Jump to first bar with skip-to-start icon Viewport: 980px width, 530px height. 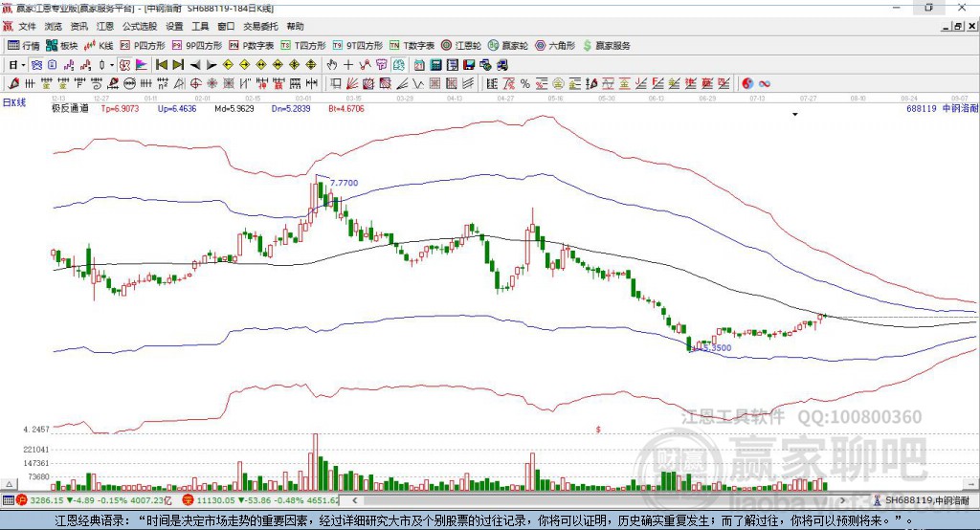(162, 64)
